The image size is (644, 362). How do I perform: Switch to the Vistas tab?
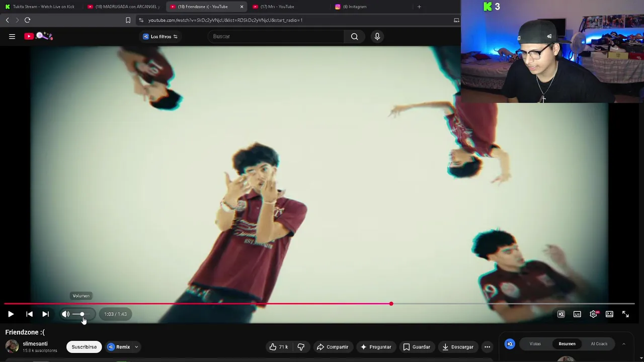(x=535, y=344)
